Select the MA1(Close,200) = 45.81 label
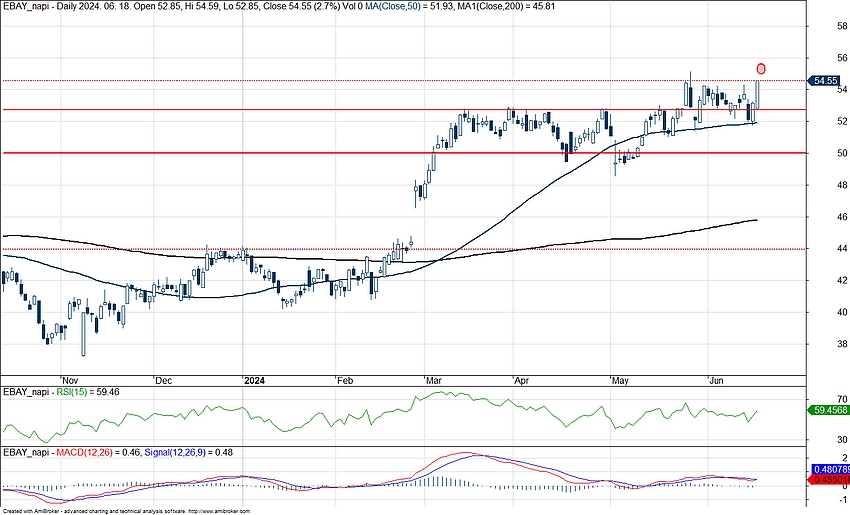The height and width of the screenshot is (515, 850). pos(506,6)
